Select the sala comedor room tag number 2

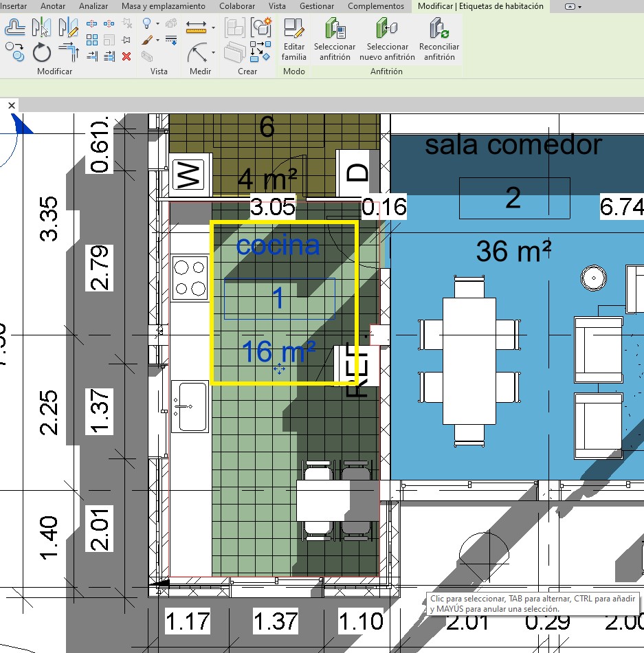point(514,198)
